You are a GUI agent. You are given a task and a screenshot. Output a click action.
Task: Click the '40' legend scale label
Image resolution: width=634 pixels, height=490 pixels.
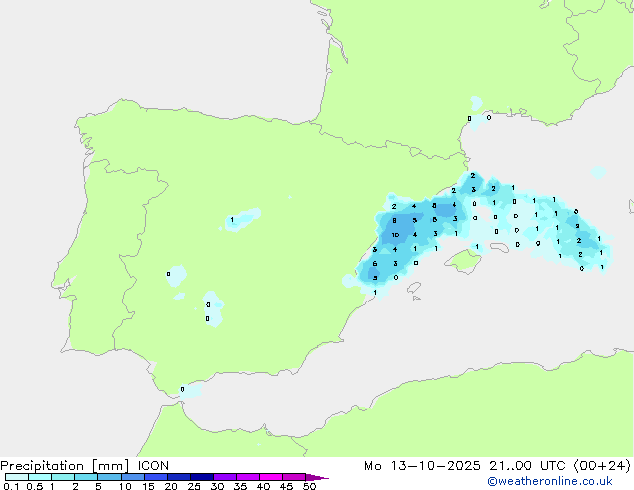pyautogui.click(x=264, y=486)
